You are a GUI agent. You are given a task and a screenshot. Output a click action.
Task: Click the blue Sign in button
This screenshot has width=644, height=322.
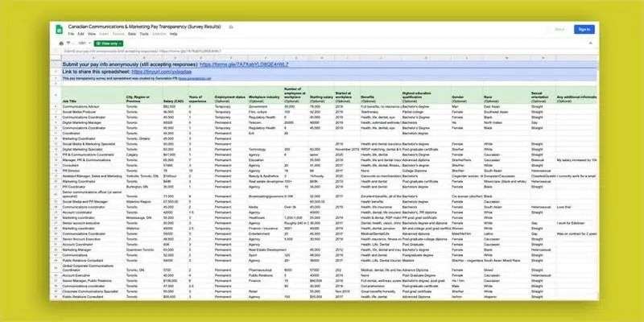[584, 29]
